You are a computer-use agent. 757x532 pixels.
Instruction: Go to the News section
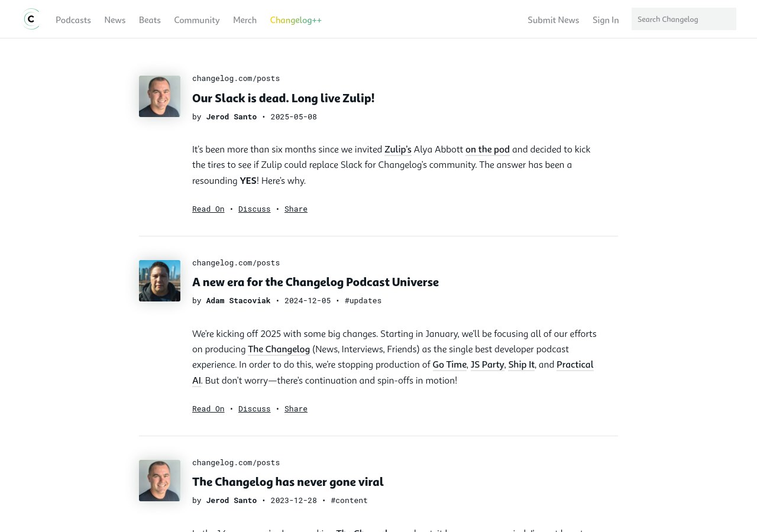pyautogui.click(x=115, y=20)
